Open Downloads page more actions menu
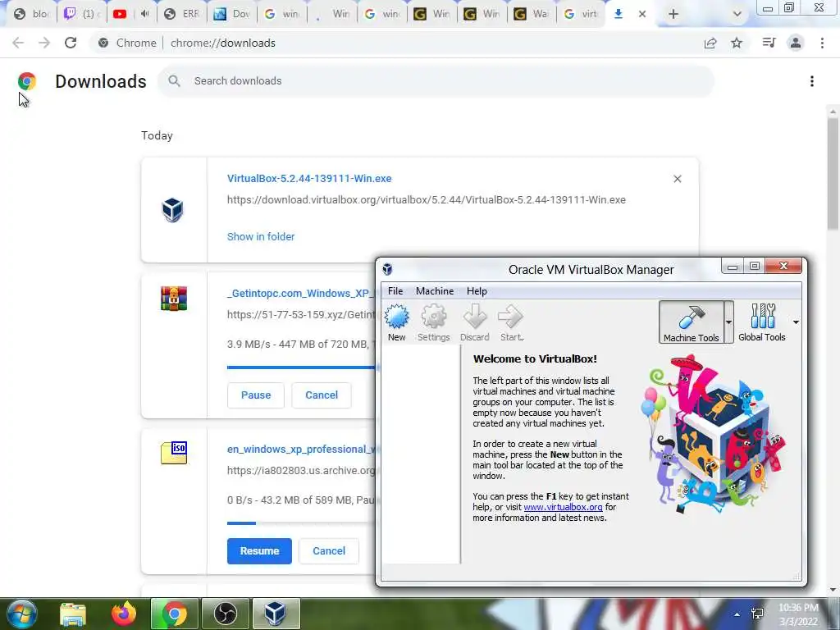 (x=812, y=81)
